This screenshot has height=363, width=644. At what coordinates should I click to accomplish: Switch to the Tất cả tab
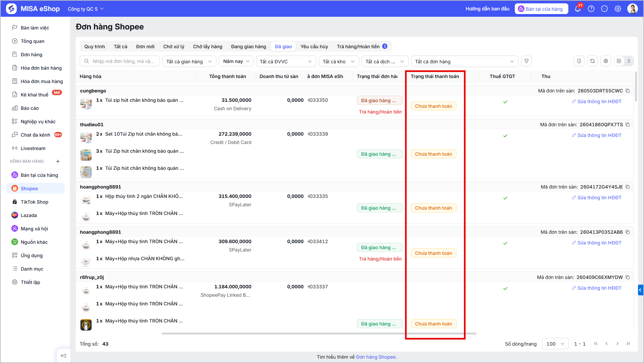click(x=120, y=47)
